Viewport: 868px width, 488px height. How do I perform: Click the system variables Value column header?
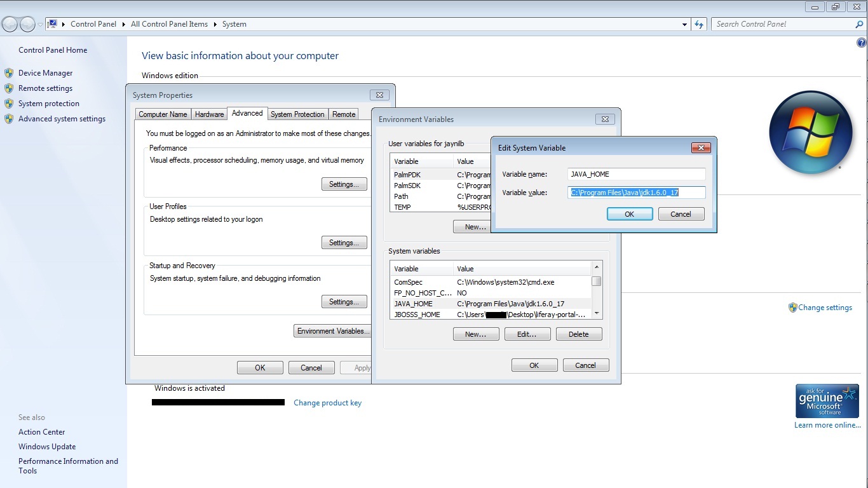[x=522, y=269]
